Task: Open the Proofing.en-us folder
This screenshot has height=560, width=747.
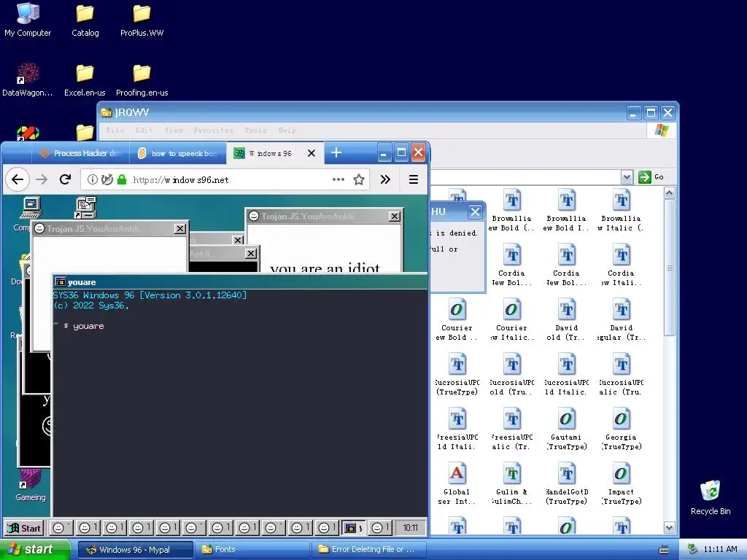Action: click(x=142, y=79)
